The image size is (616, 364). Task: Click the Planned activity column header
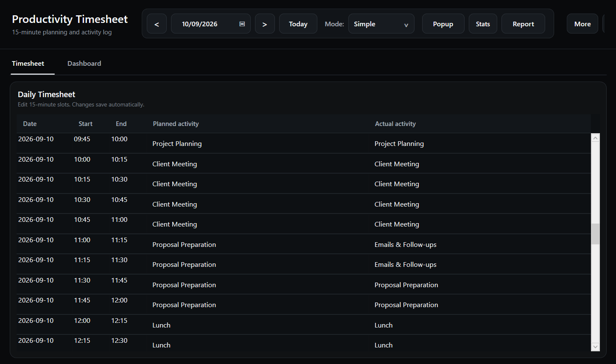point(176,124)
